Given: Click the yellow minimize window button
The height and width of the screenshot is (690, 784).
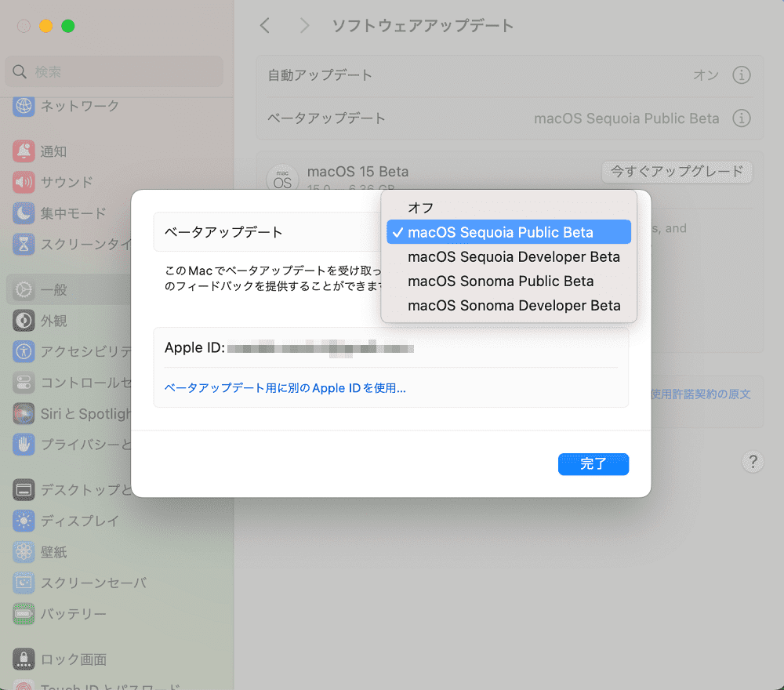Looking at the screenshot, I should [46, 26].
